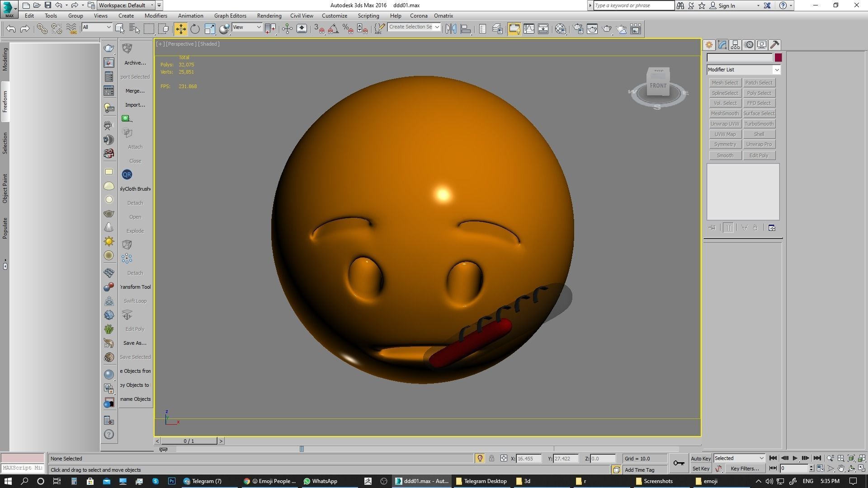Click the Unlink Selection icon
Image resolution: width=868 pixels, height=488 pixels.
(57, 29)
